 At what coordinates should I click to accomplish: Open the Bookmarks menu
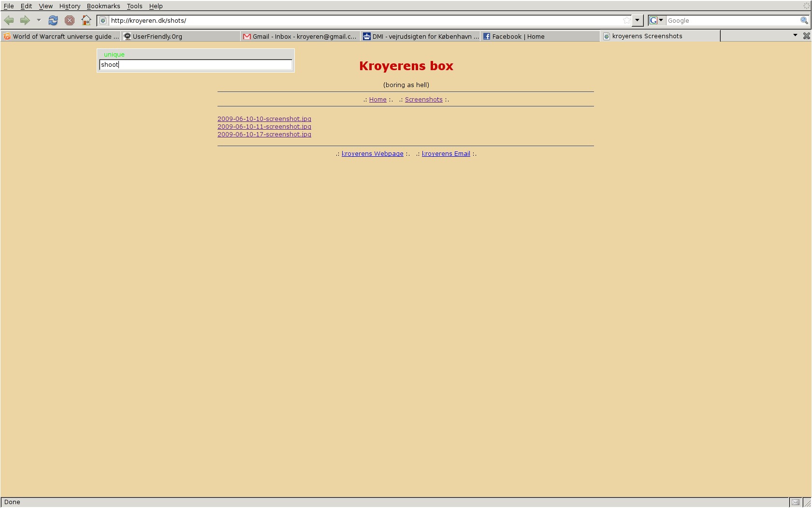pyautogui.click(x=103, y=6)
